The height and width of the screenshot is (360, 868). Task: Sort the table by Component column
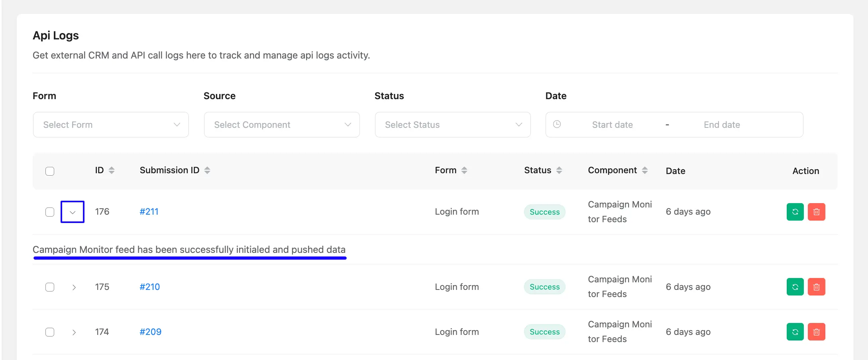tap(646, 170)
